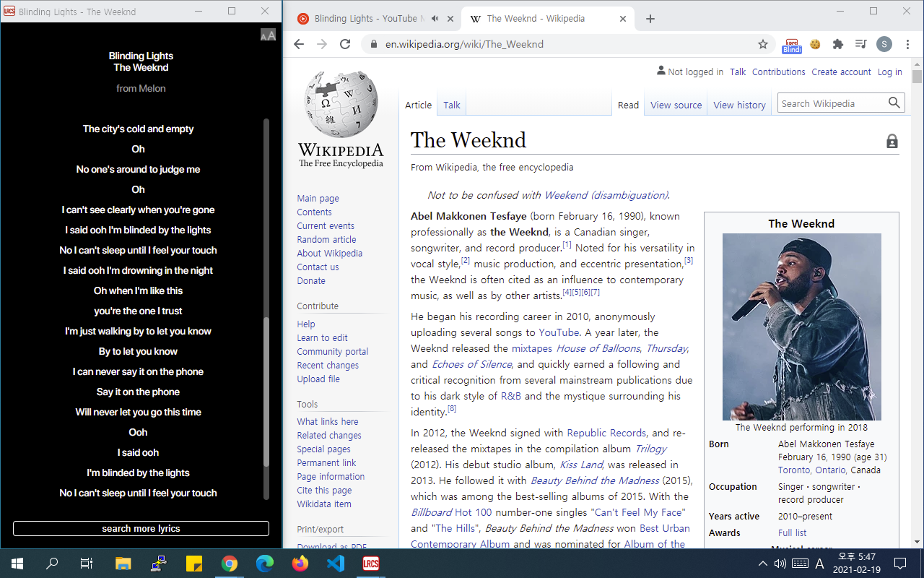Toggle lyrics font size icon in LRCS window
Viewport: 924px width, 578px height.
coord(268,35)
